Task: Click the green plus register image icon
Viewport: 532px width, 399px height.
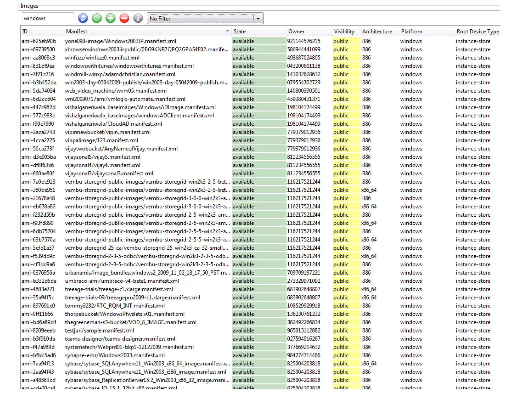Action: tap(110, 18)
